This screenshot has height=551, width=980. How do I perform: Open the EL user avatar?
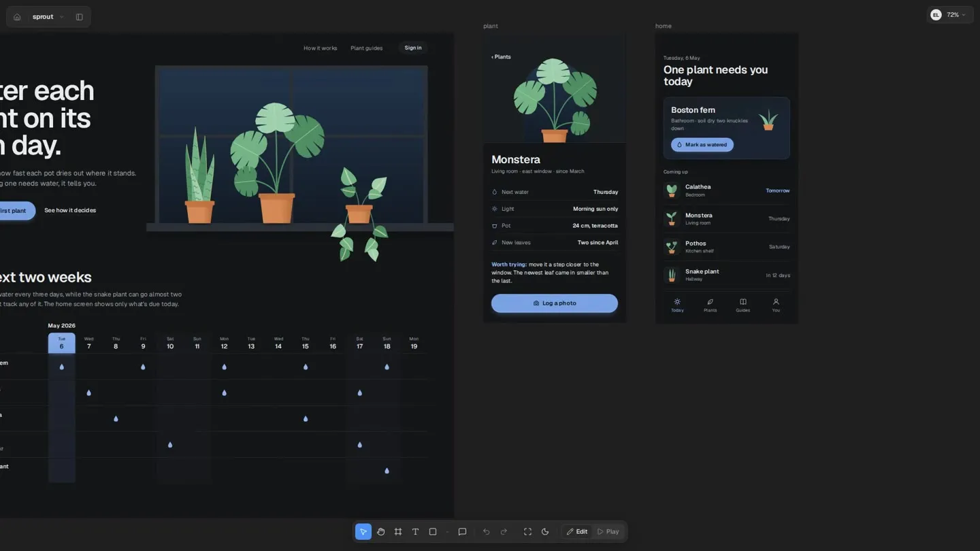[x=936, y=15]
